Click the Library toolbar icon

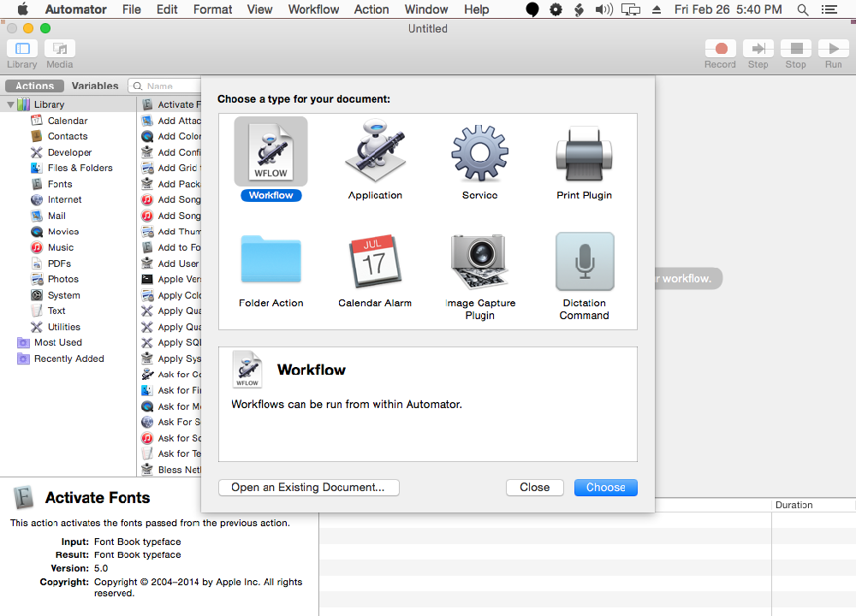tap(22, 49)
